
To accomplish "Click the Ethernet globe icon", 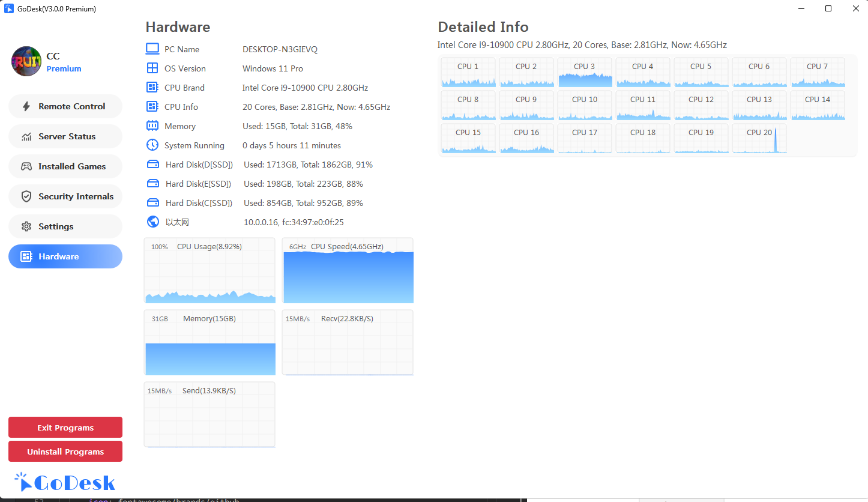I will [x=153, y=222].
